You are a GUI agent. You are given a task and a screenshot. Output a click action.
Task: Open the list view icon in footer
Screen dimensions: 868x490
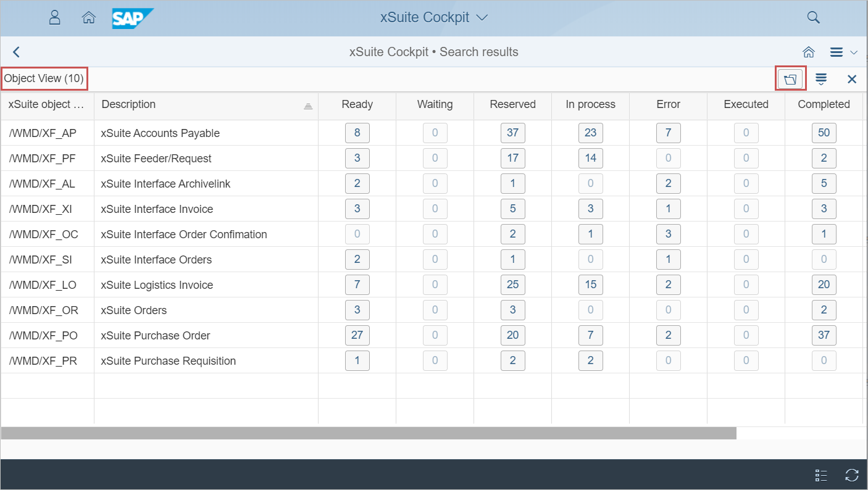821,475
